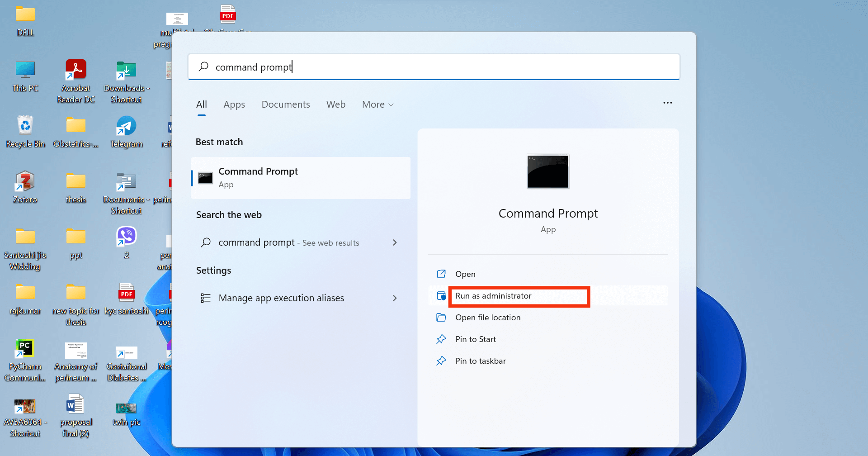Image resolution: width=868 pixels, height=456 pixels.
Task: Open proposal final (2) Word document
Action: tap(76, 416)
